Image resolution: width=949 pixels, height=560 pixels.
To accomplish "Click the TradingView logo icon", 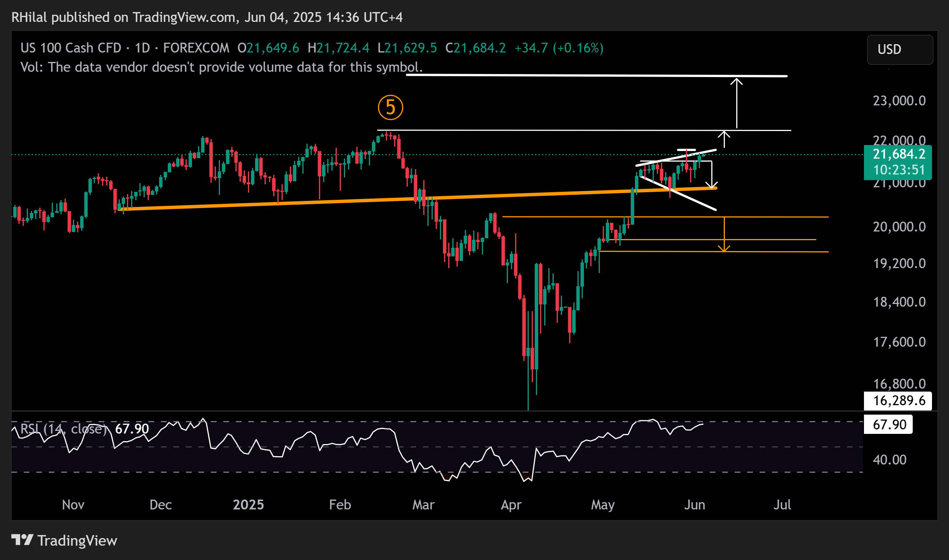I will (x=22, y=540).
